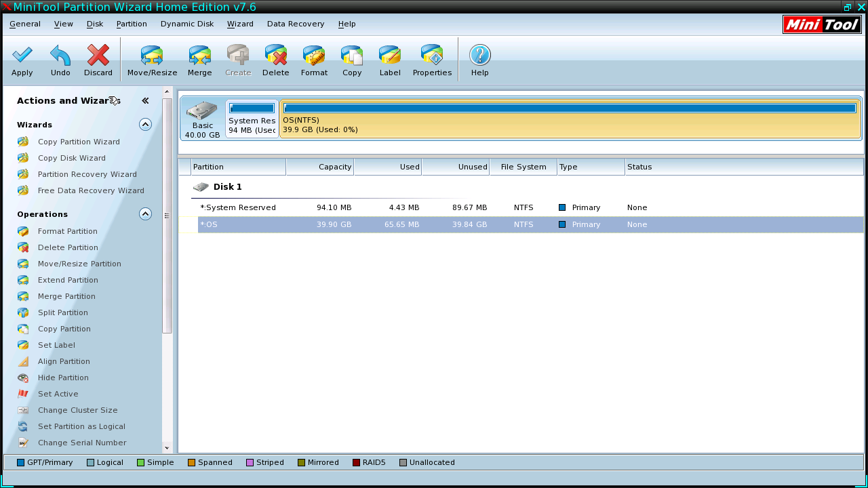Click the Discard red X icon

98,56
